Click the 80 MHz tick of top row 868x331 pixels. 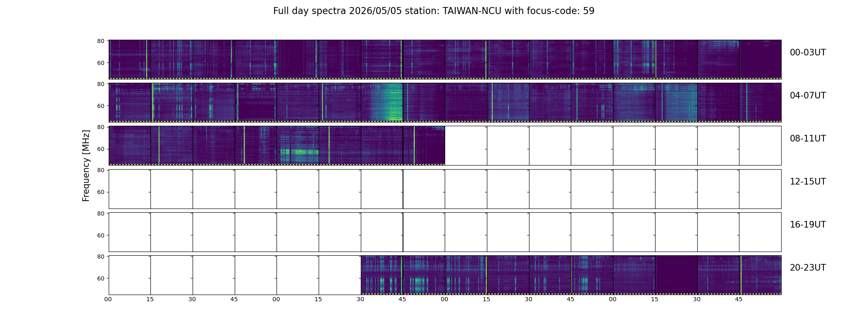click(101, 41)
